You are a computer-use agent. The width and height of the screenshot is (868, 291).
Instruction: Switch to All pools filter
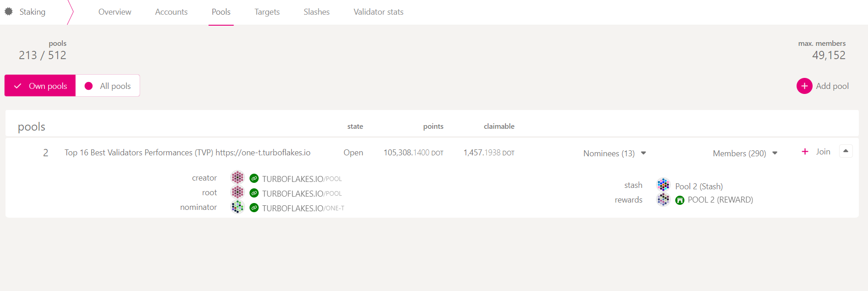point(108,86)
